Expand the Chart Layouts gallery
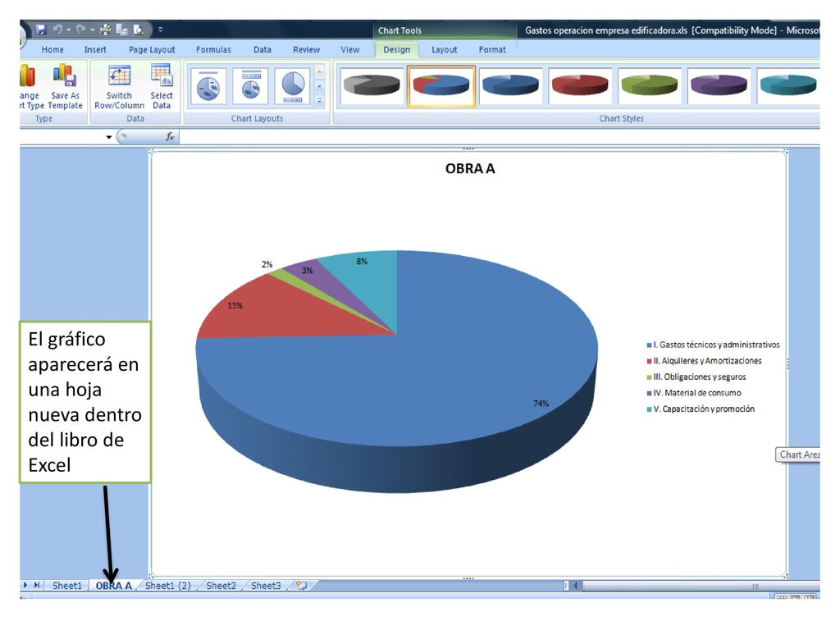This screenshot has width=840, height=630. point(319,101)
